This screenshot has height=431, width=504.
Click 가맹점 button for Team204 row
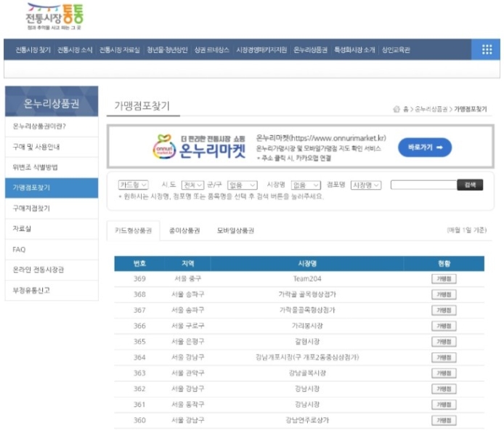tap(444, 279)
